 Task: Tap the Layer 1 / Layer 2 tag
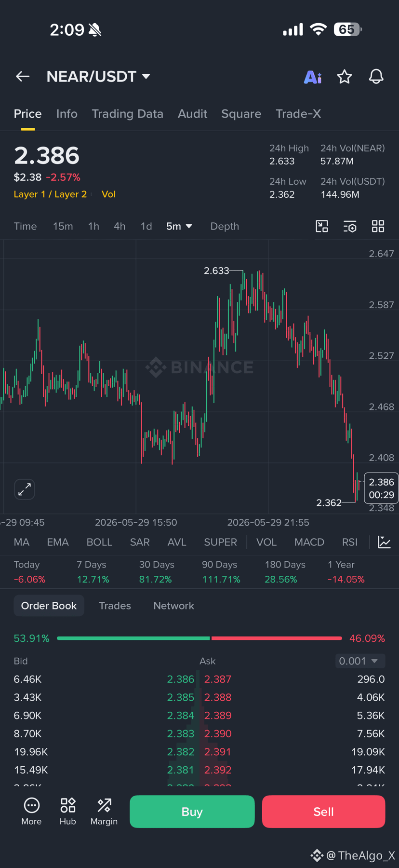click(x=50, y=194)
